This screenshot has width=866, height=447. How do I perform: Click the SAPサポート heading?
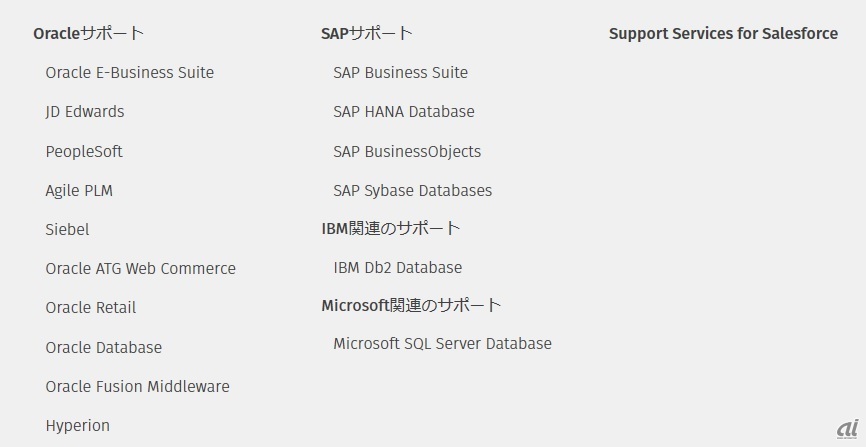click(366, 34)
